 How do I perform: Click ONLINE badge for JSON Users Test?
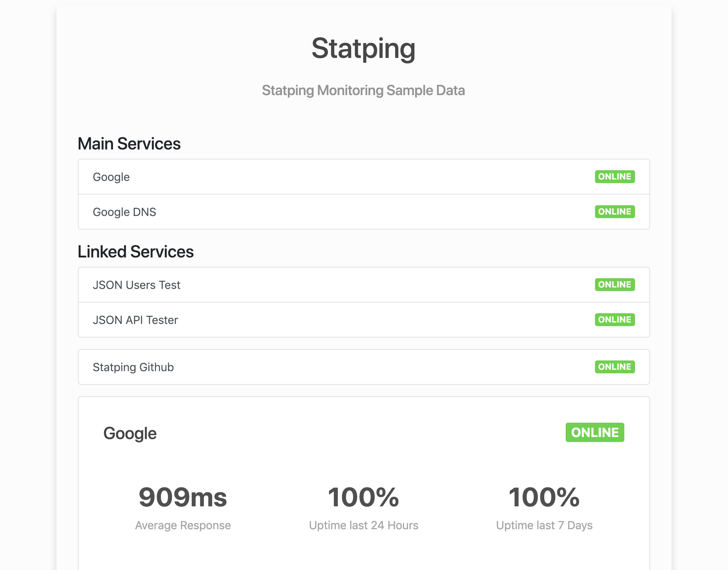point(614,284)
